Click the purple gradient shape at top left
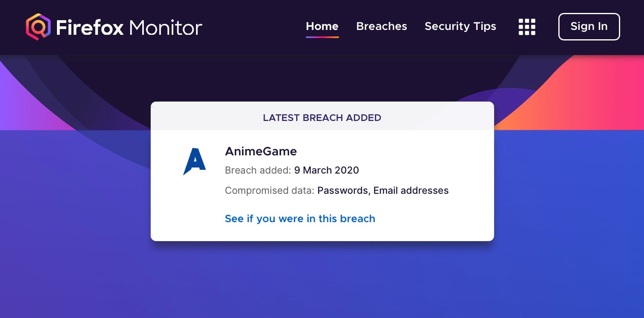 (x=24, y=105)
